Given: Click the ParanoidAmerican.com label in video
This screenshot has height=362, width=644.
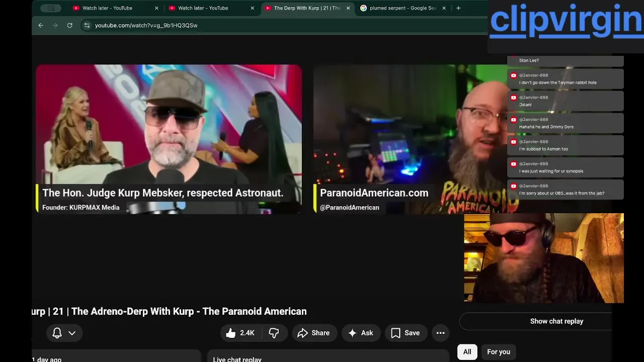Looking at the screenshot, I should click(x=374, y=193).
